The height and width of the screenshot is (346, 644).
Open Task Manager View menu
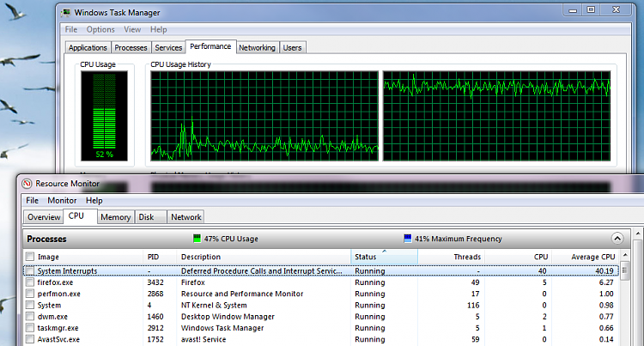tap(132, 29)
